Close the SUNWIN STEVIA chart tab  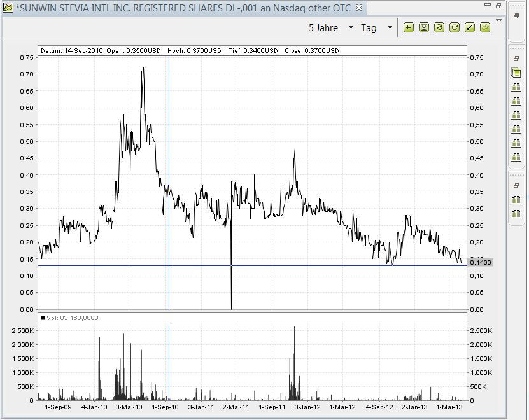pyautogui.click(x=359, y=8)
